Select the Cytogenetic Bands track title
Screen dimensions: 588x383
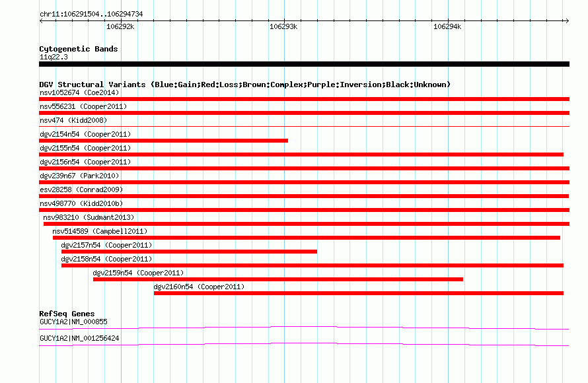click(79, 49)
